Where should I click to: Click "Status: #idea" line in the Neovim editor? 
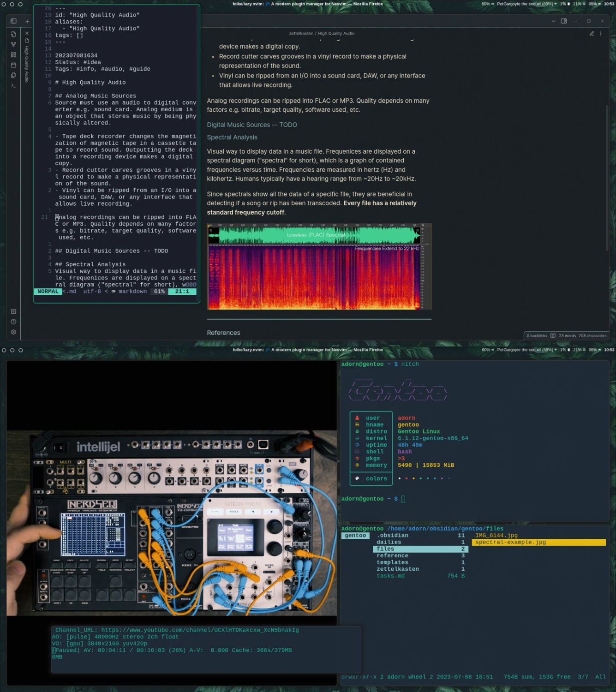[78, 62]
